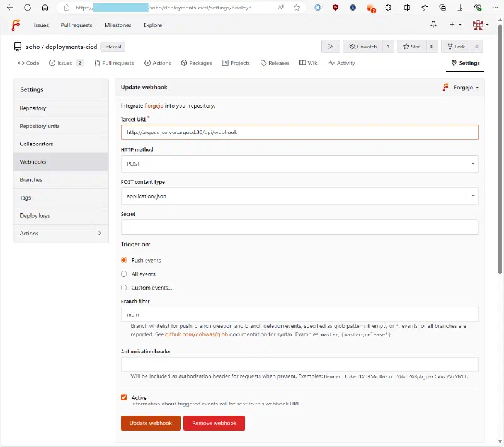The height and width of the screenshot is (447, 504).
Task: Open the browser extensions puzzle icon
Action: click(388, 8)
